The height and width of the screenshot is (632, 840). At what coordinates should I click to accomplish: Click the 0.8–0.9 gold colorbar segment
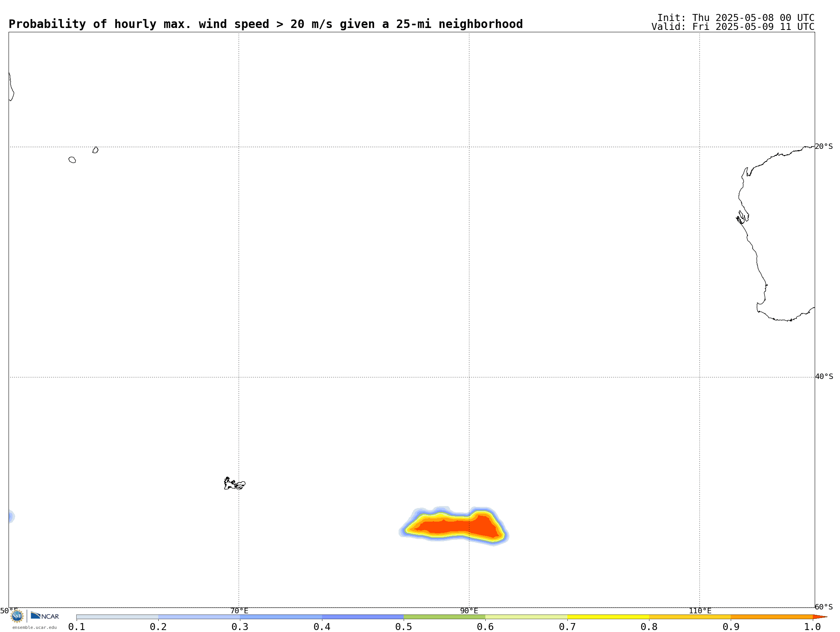(690, 617)
